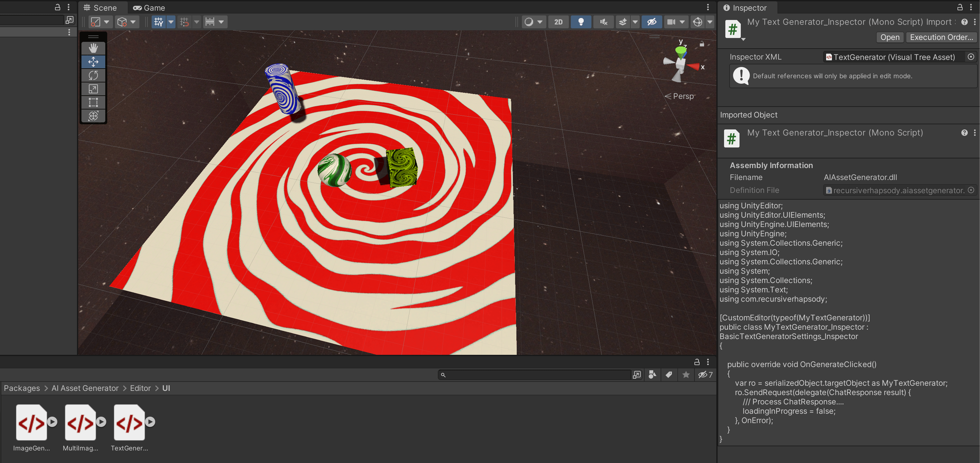Toggle hidden objects scene visibility

coord(652,22)
